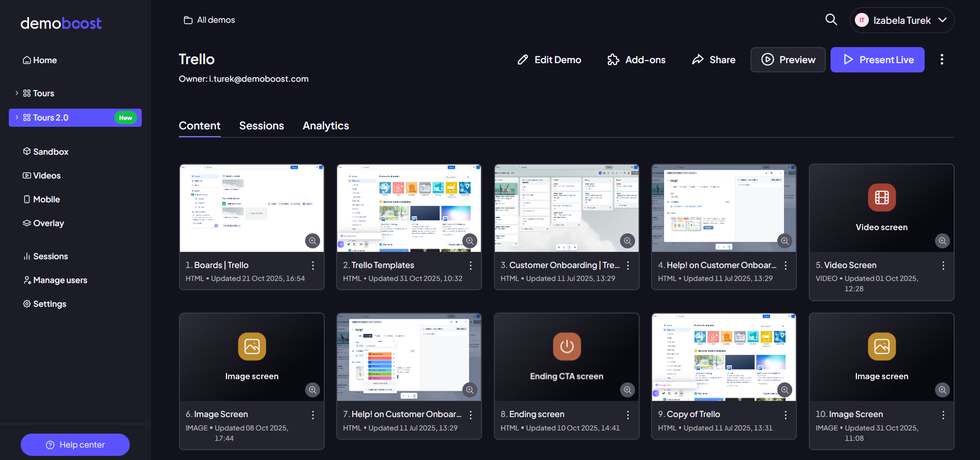980x460 pixels.
Task: Open options menu for screen 7 Help!
Action: (471, 415)
